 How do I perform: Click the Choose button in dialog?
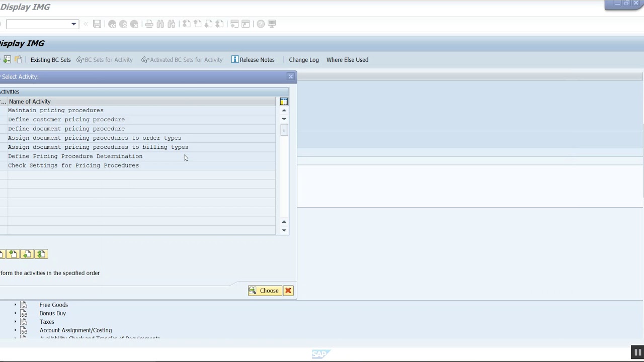click(265, 291)
